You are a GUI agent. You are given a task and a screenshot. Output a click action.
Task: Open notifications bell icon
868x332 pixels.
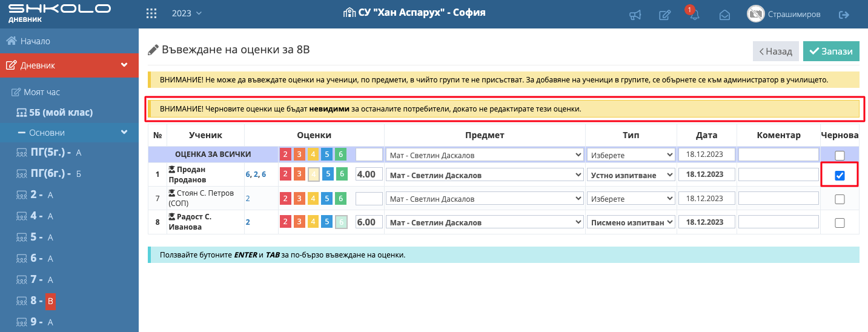(x=694, y=15)
